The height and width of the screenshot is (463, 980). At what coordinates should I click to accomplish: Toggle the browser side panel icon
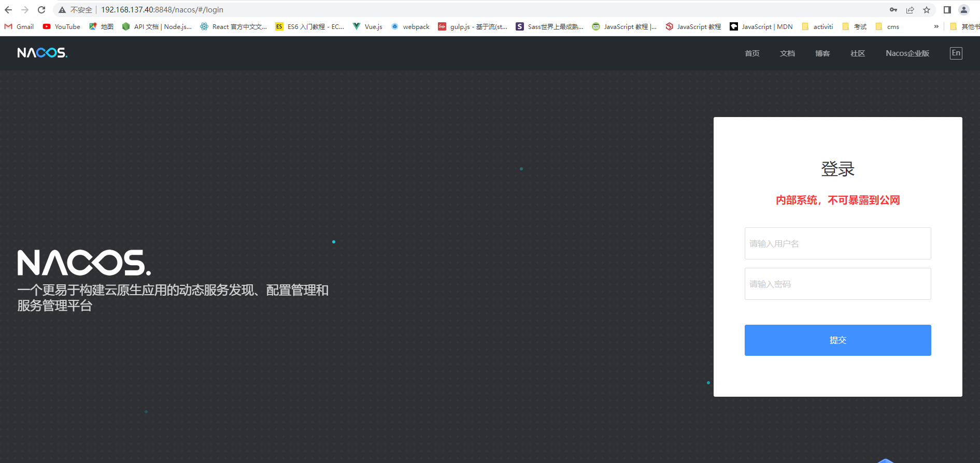[947, 10]
